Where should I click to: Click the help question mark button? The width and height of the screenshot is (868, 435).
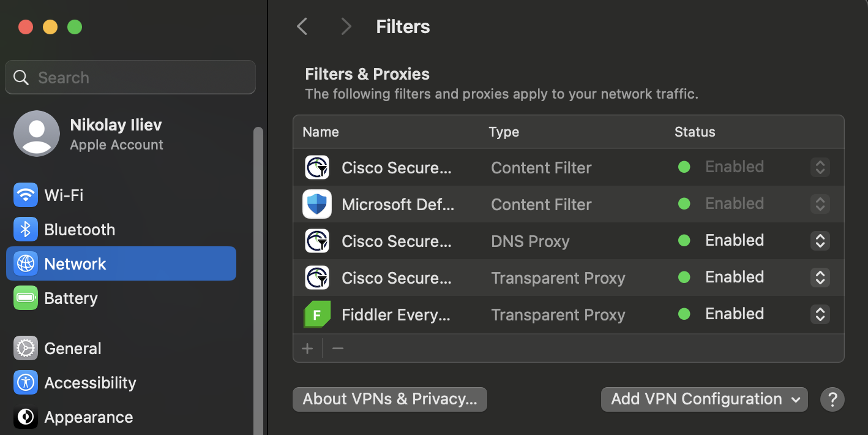pos(832,399)
